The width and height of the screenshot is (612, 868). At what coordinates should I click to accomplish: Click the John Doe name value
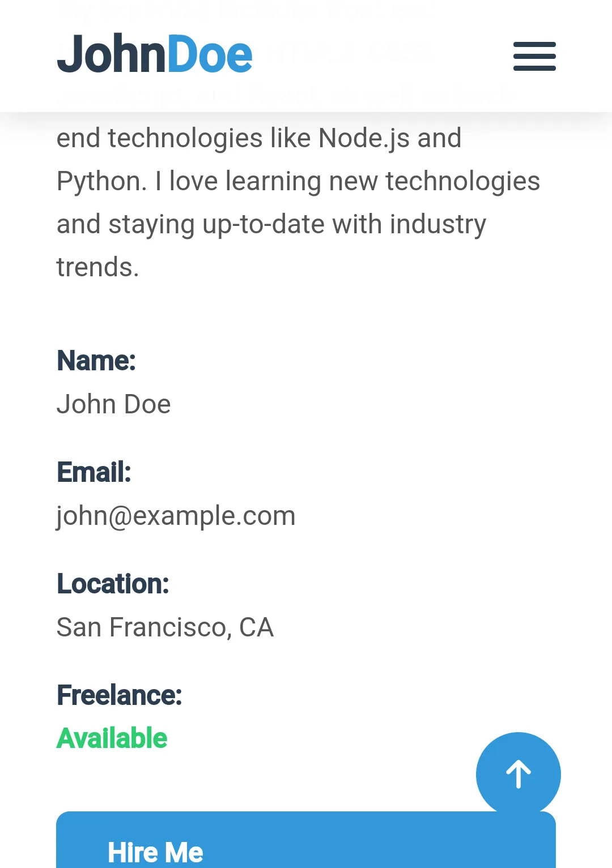point(113,404)
